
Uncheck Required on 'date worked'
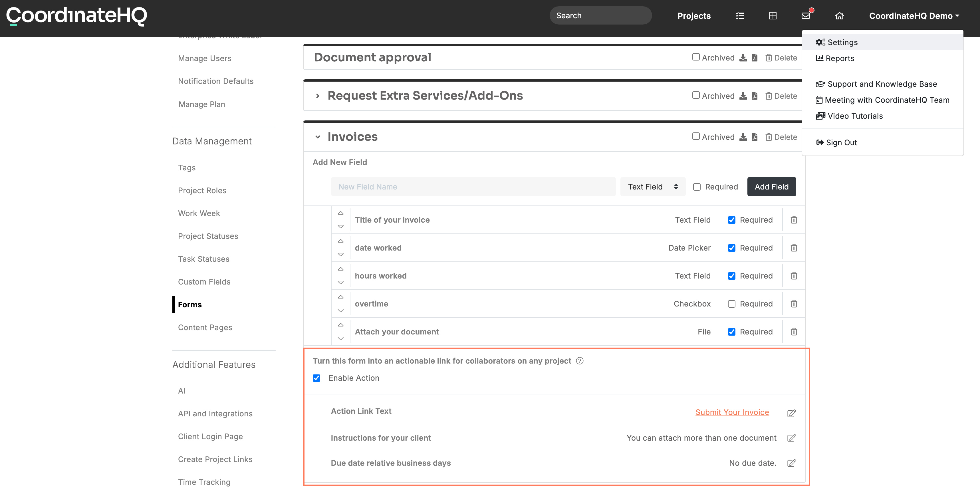pos(731,248)
